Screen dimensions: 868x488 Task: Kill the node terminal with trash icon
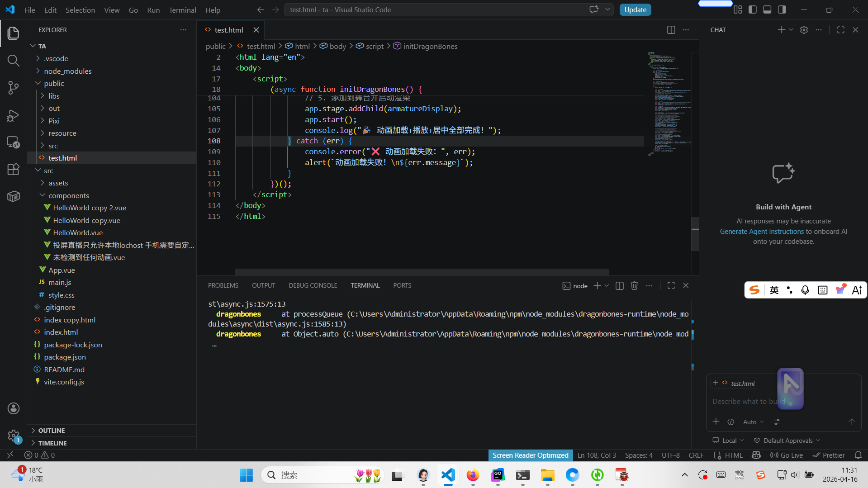coord(634,286)
